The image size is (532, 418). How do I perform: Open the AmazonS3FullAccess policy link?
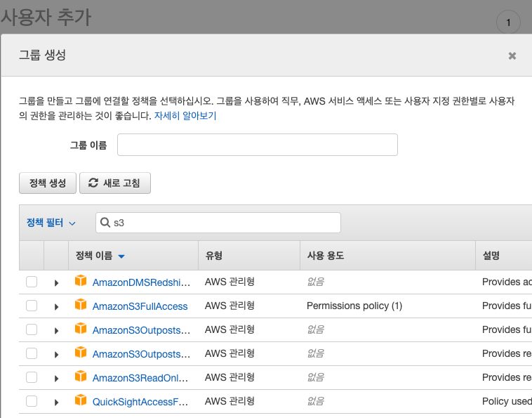(140, 306)
